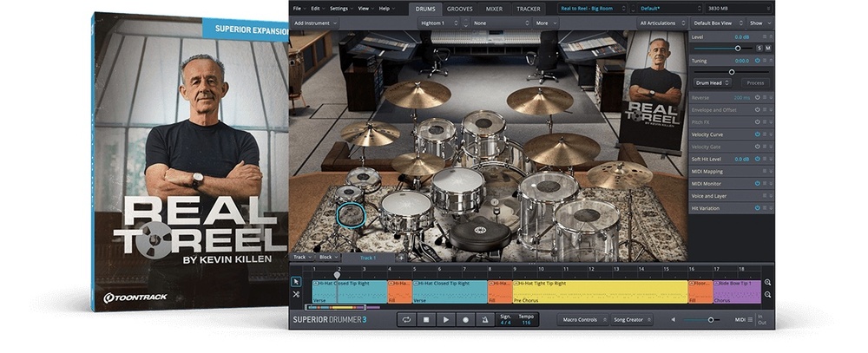The image size is (868, 353).
Task: Open the MIDI Mapping section menu icon
Action: (765, 172)
